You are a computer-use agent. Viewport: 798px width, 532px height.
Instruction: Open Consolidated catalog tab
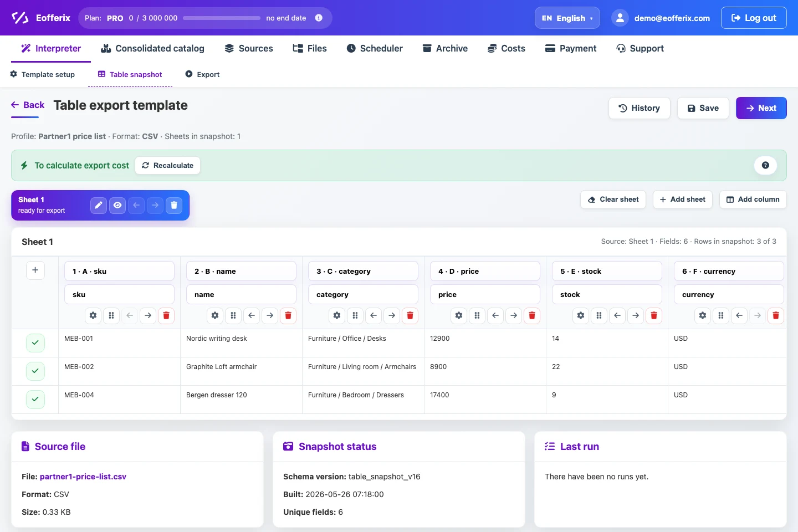pos(152,48)
